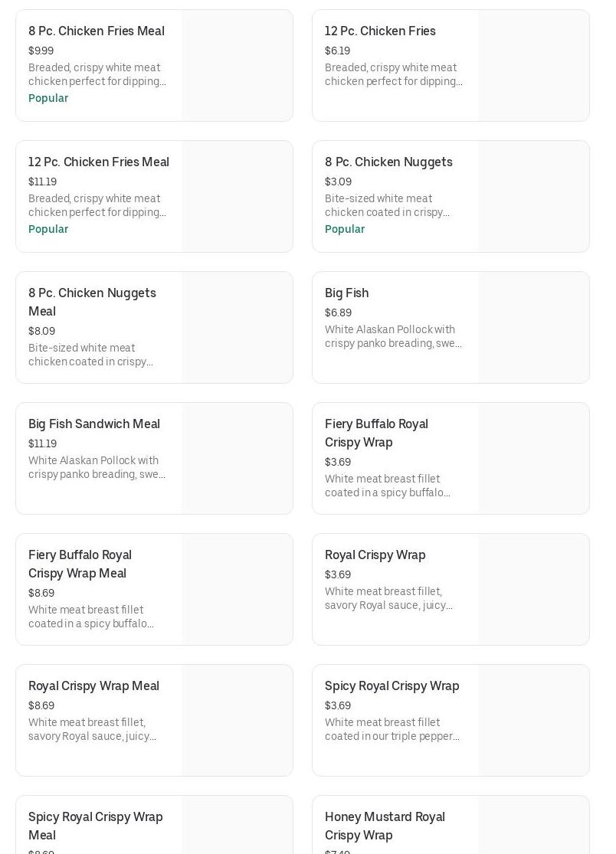Select the Honey Mustard Royal Crispy Wrap title
The width and height of the screenshot is (616, 854).
click(x=385, y=826)
